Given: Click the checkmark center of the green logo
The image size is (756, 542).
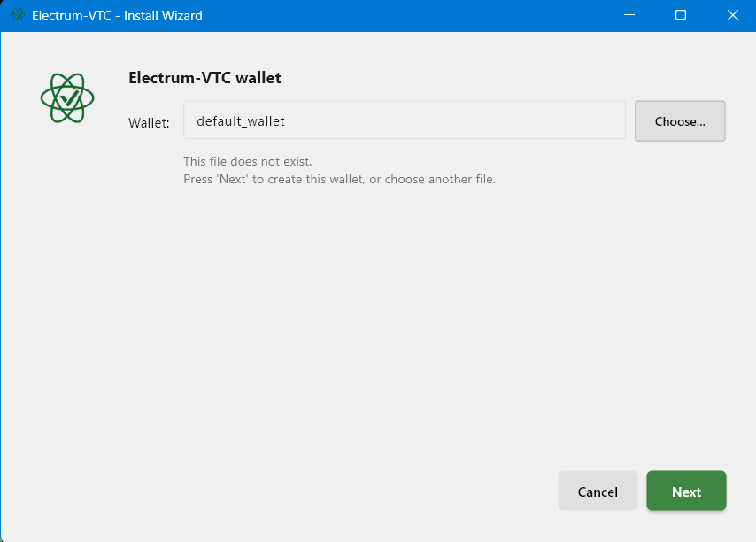Looking at the screenshot, I should 68,98.
